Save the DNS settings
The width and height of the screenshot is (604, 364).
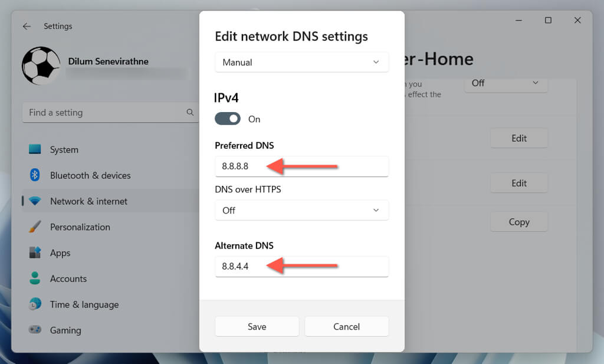(x=257, y=326)
